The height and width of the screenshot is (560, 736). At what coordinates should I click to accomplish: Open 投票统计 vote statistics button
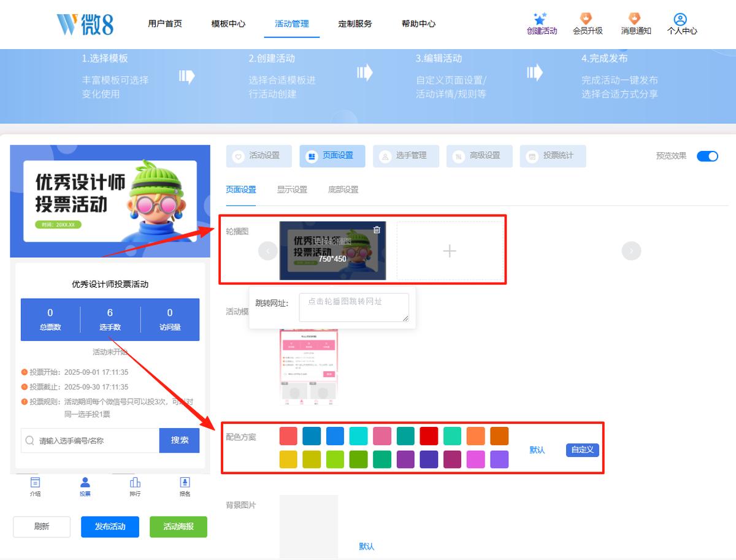[553, 156]
